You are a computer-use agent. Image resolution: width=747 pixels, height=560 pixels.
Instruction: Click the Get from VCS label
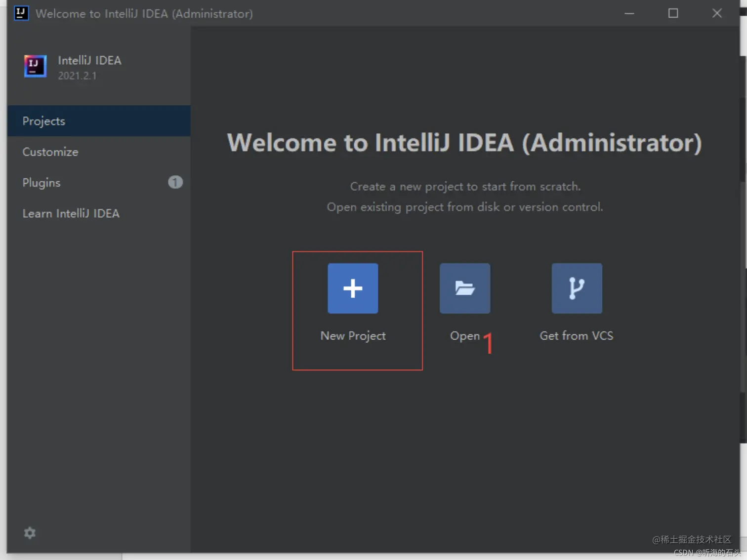click(577, 336)
